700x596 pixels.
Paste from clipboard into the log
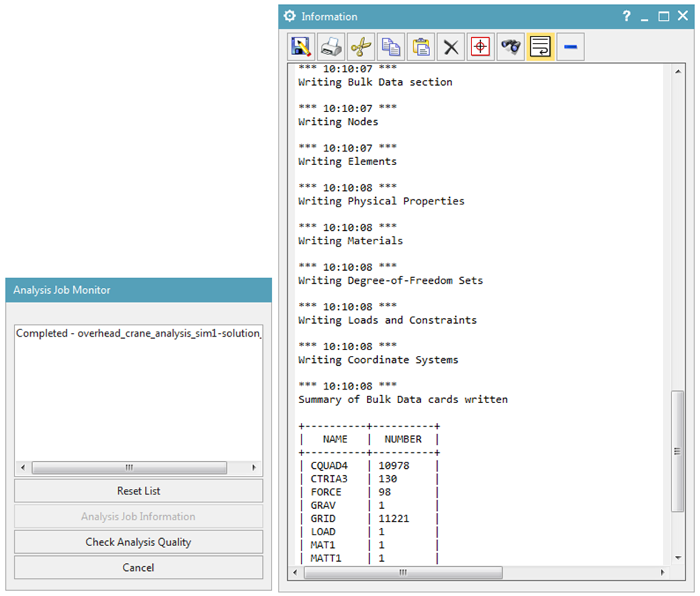click(x=421, y=46)
